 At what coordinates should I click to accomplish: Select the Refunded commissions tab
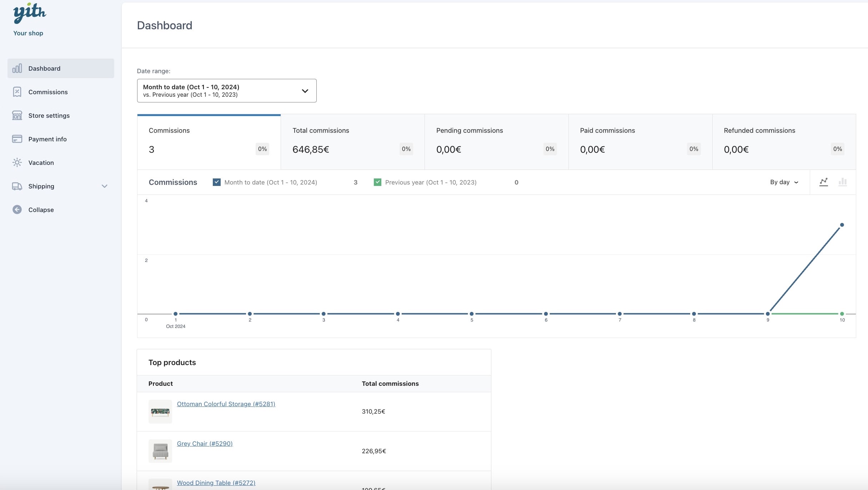(x=784, y=142)
